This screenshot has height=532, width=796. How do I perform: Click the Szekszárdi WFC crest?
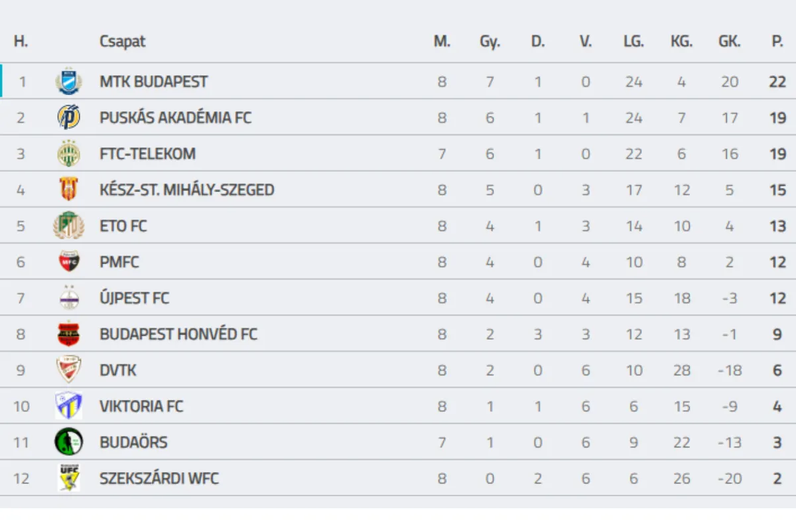click(68, 478)
